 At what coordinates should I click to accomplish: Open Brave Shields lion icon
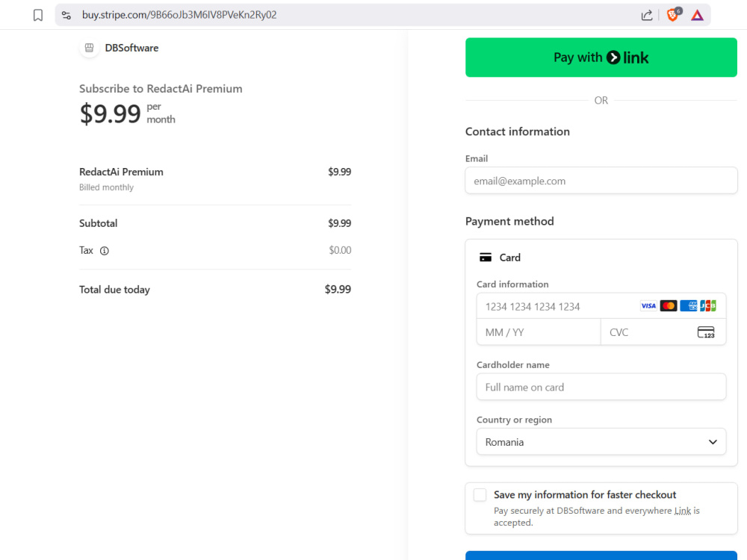[x=673, y=15]
